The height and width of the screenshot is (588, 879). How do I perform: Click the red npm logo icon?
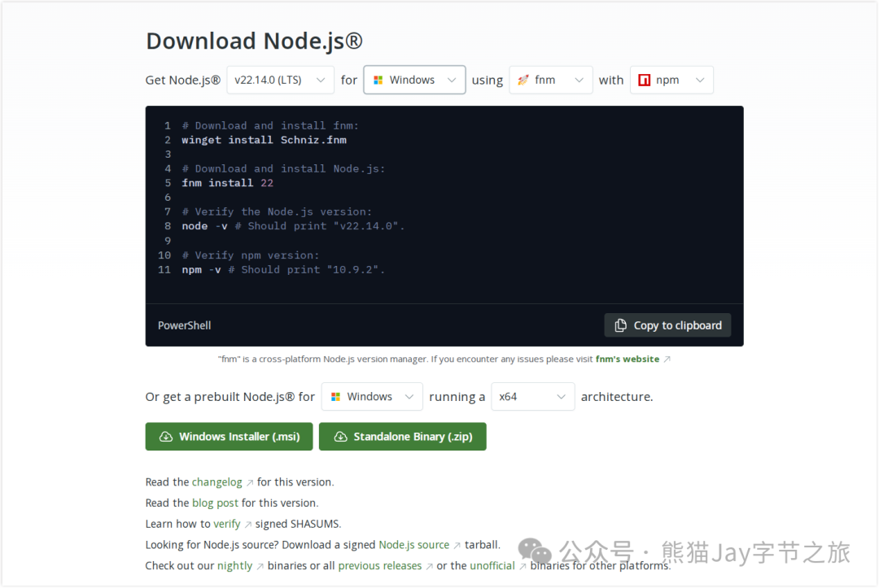tap(645, 80)
